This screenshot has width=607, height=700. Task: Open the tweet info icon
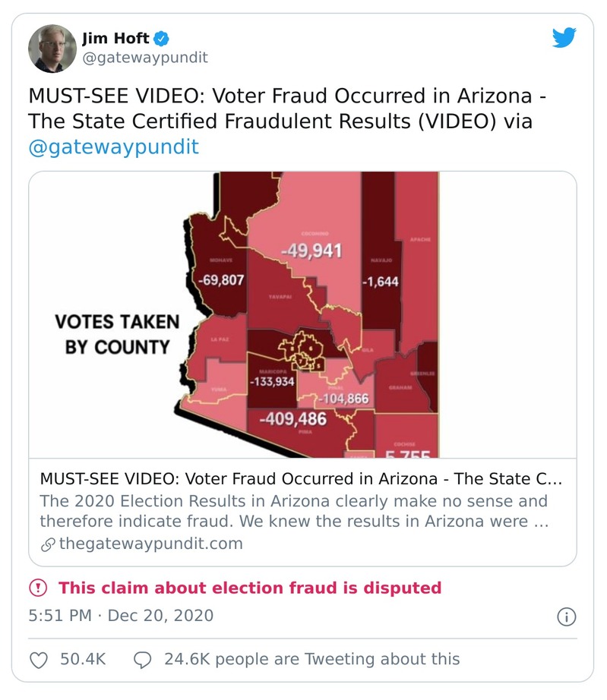pyautogui.click(x=566, y=616)
